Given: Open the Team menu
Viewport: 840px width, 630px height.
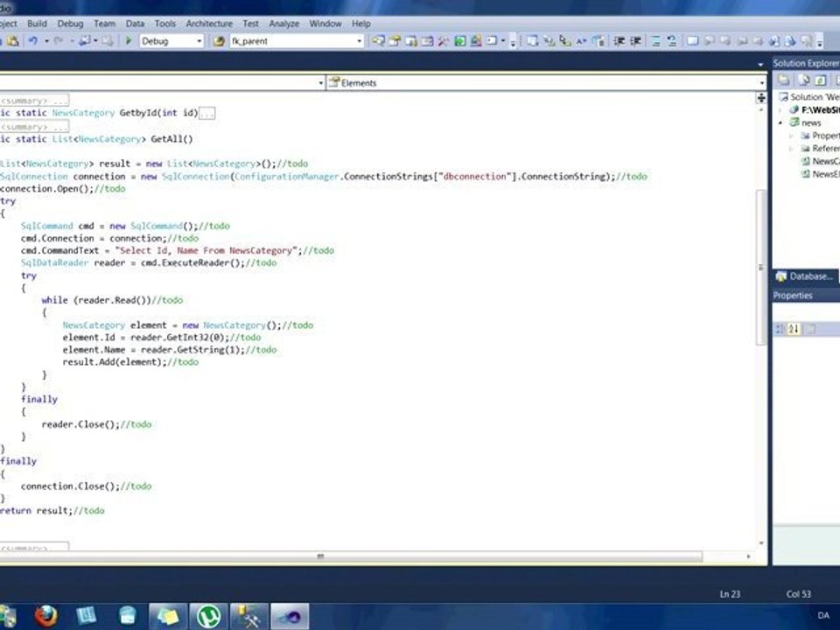Looking at the screenshot, I should click(104, 24).
